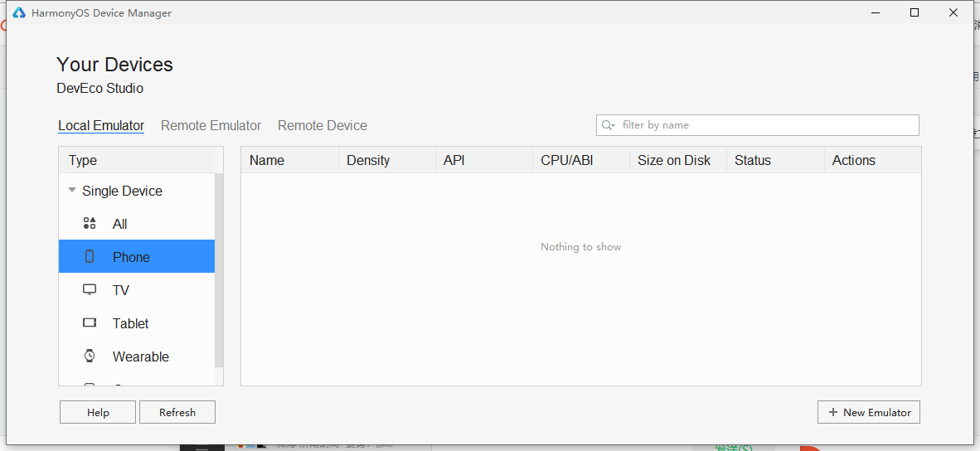Click the search magnifier icon in filter box
980x451 pixels.
click(608, 125)
